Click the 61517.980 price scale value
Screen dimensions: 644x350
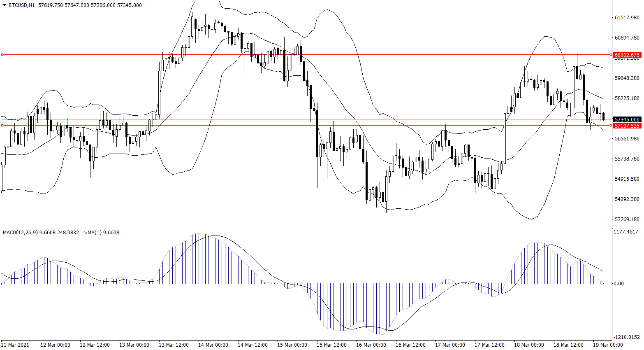pyautogui.click(x=627, y=18)
